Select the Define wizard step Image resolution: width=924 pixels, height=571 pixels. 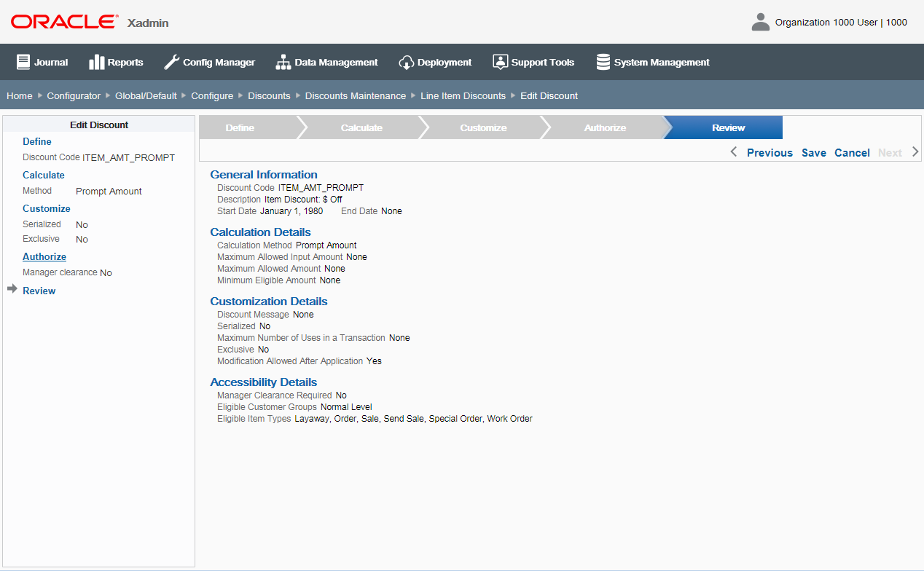[248, 127]
